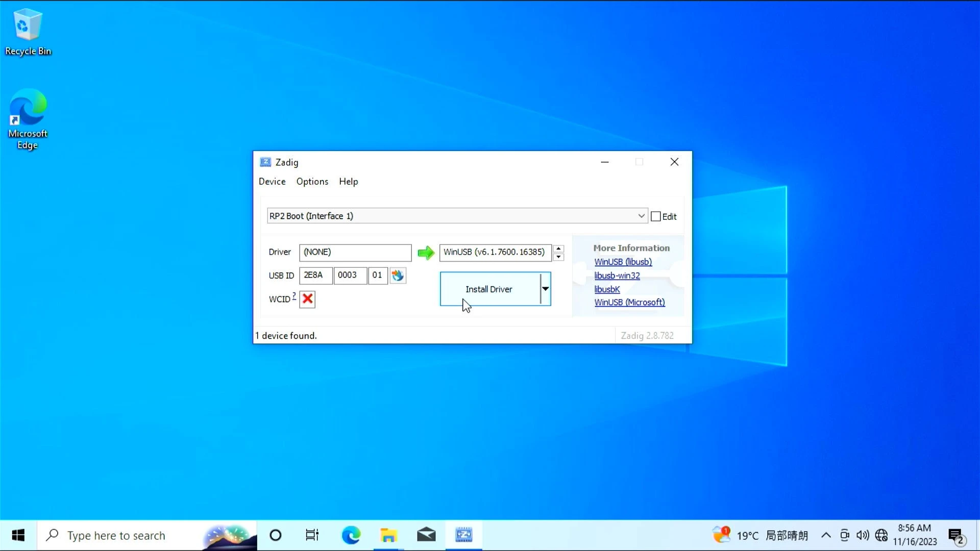
Task: Open Cortana from the taskbar circle icon
Action: (x=276, y=535)
